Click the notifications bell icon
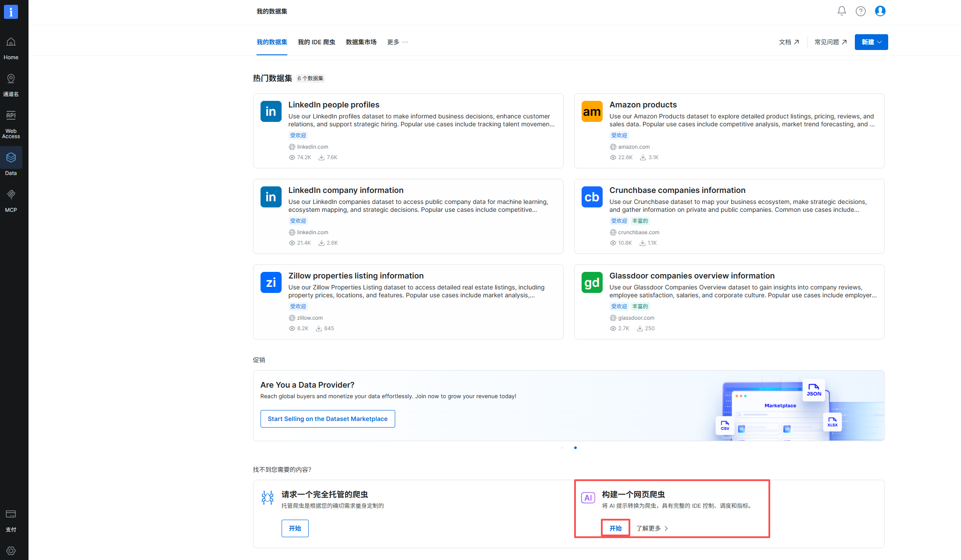961x560 pixels. click(841, 11)
